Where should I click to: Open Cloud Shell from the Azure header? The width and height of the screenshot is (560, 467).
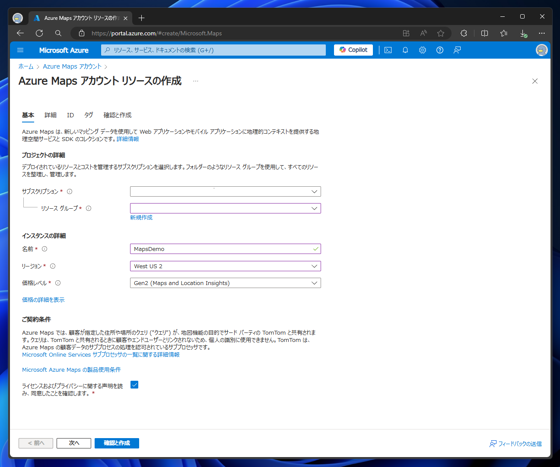pyautogui.click(x=388, y=50)
